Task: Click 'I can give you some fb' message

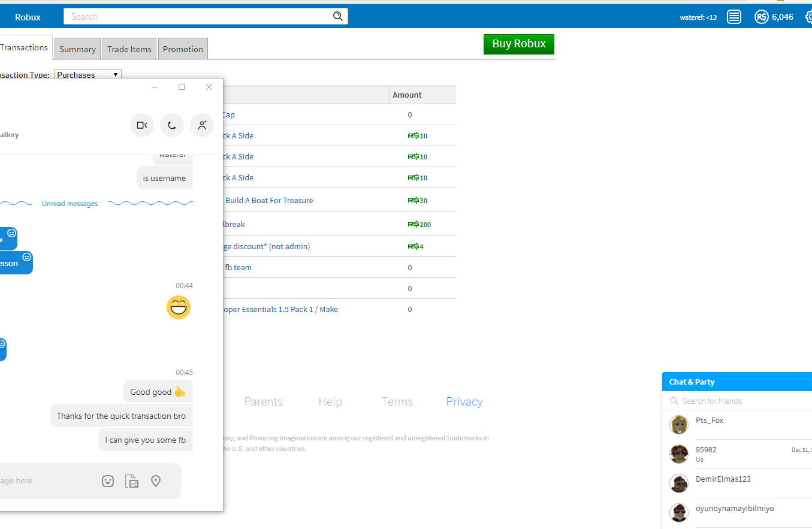Action: 146,440
